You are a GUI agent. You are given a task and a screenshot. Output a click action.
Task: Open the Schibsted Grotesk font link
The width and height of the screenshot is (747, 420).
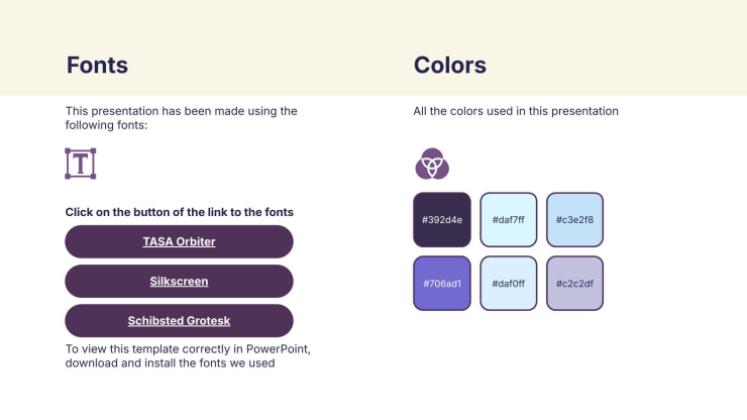(x=179, y=321)
